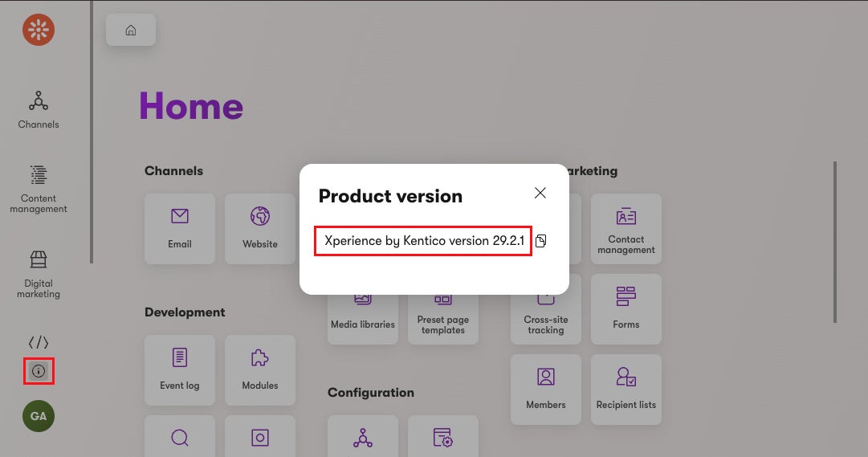
Task: Click the Kentico logo icon
Action: click(x=38, y=30)
